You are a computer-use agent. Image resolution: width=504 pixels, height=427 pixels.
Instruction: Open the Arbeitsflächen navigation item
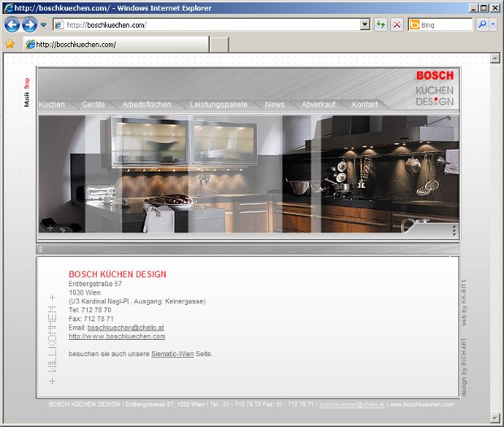tap(146, 104)
